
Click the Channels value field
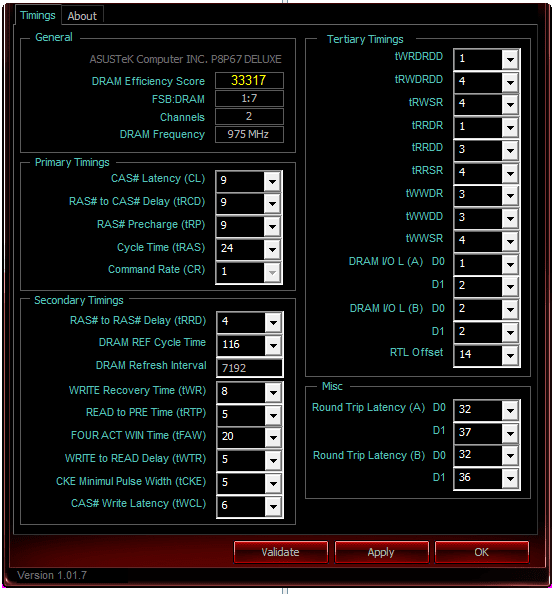(249, 116)
